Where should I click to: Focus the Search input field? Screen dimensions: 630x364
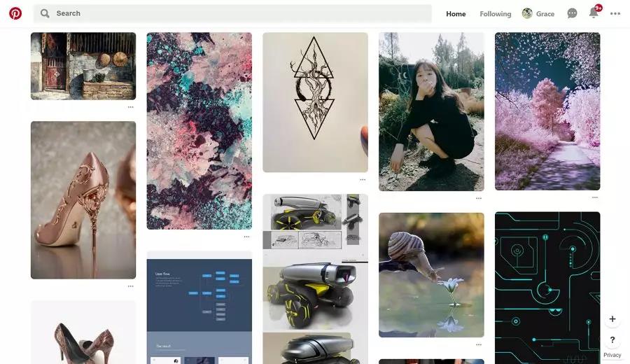tap(232, 13)
